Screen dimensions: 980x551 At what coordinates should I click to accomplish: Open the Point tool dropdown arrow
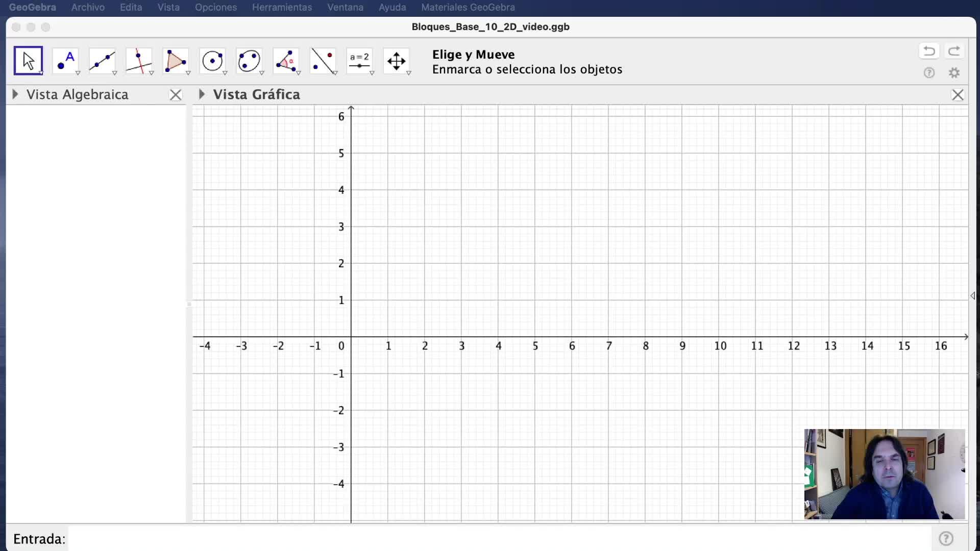(78, 73)
